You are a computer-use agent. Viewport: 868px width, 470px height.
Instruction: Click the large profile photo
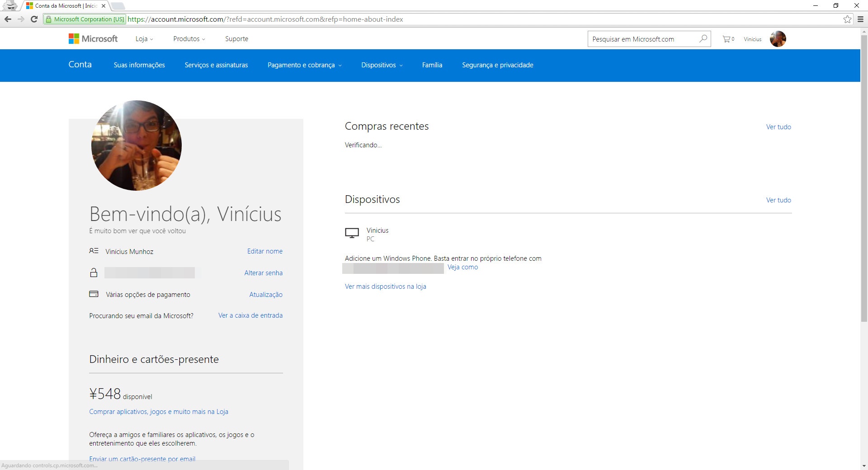coord(137,146)
